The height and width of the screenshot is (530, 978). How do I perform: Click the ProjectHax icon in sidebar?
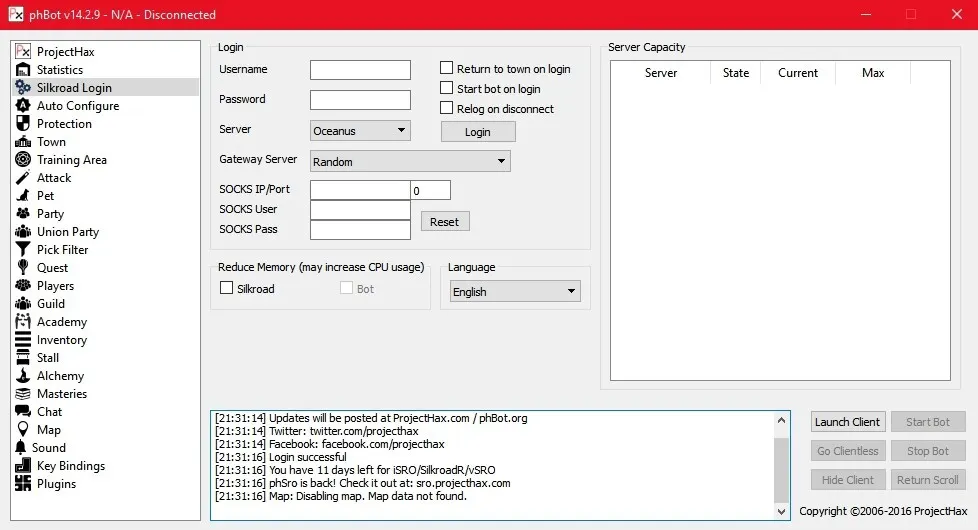pos(23,51)
